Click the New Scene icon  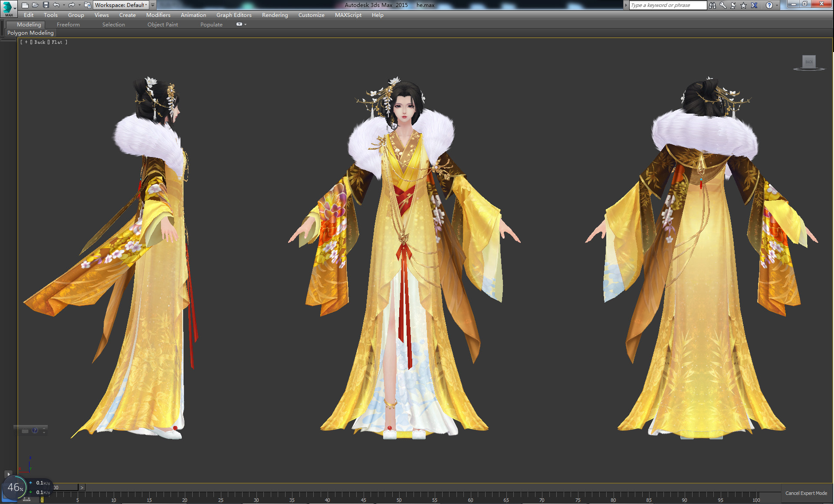[25, 5]
